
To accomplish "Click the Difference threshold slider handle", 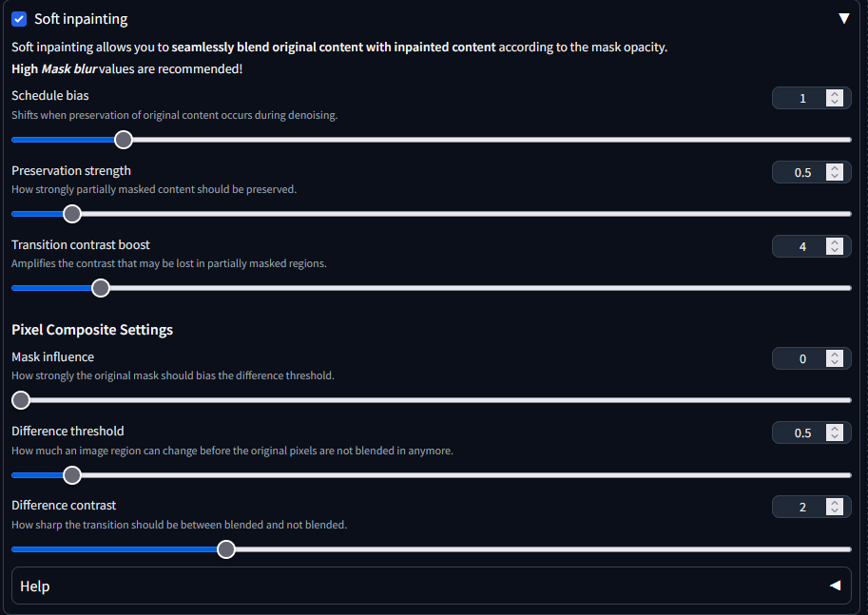I will (71, 474).
